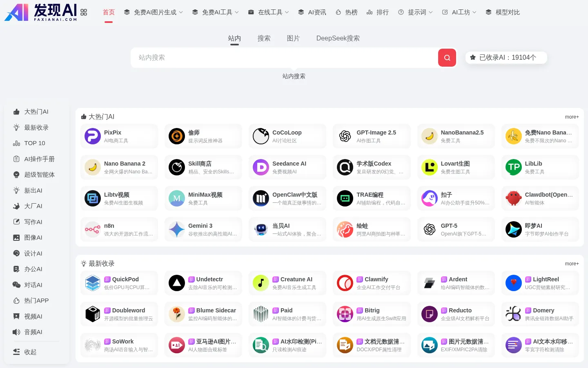Switch to the 站内 search tab

pos(234,38)
